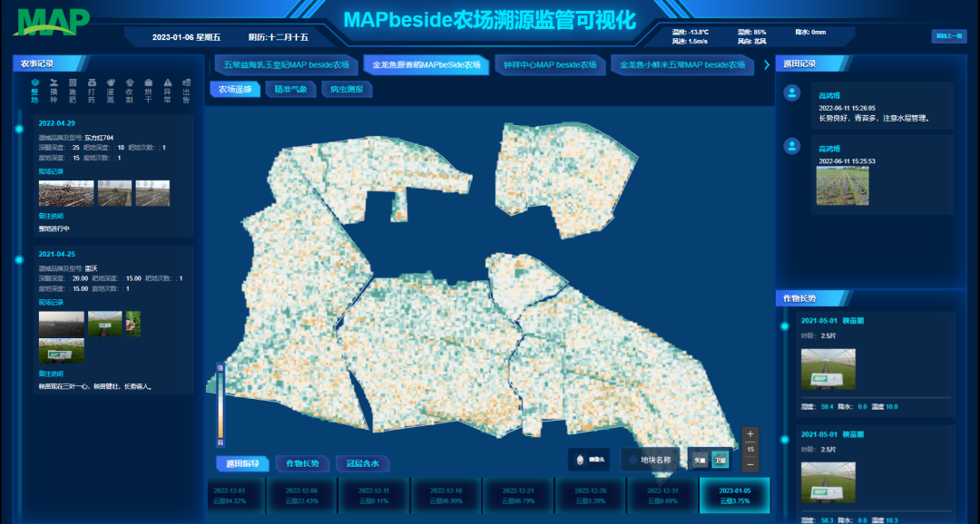Open first field photo in 2022-04-29 record
This screenshot has height=524, width=980.
(x=66, y=194)
